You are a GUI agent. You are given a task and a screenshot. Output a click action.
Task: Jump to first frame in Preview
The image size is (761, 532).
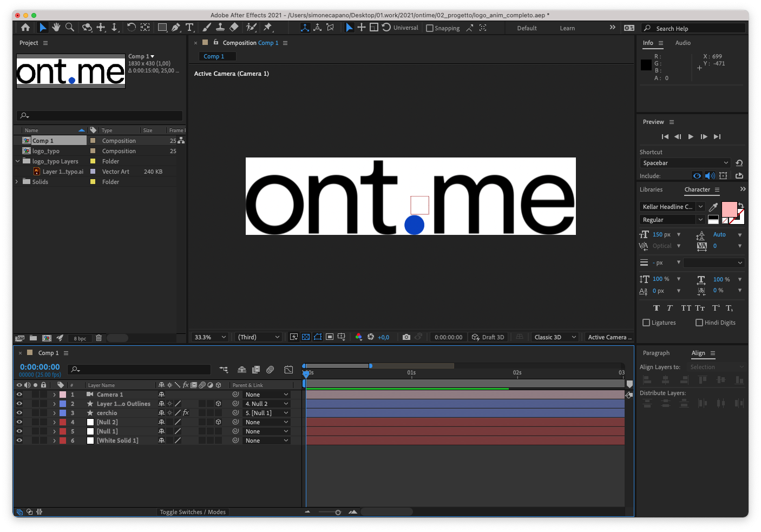click(x=665, y=137)
